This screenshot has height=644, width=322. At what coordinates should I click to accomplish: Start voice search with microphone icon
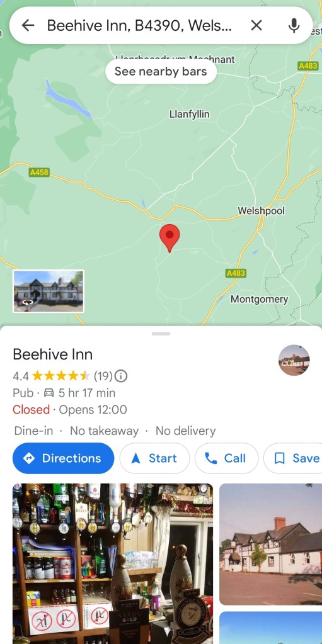(294, 25)
